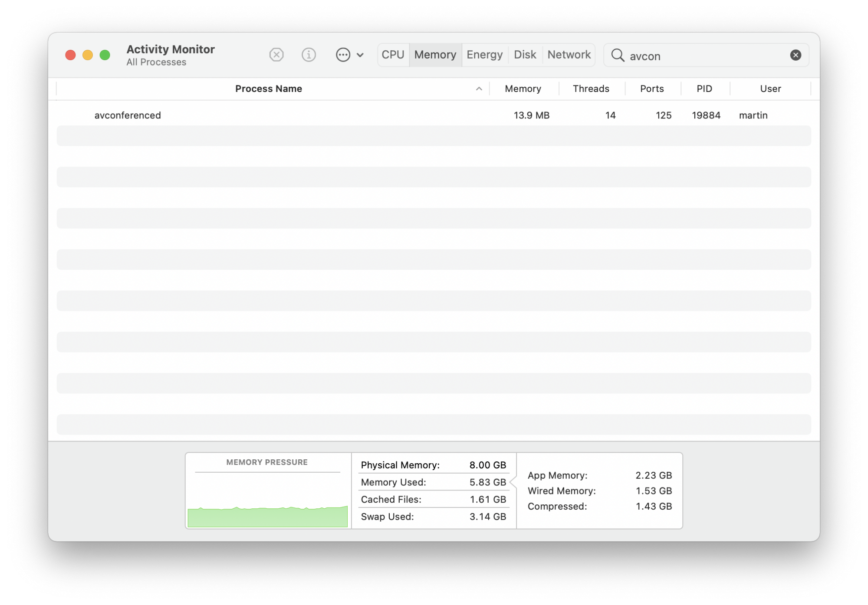The height and width of the screenshot is (605, 868).
Task: Sort by Threads column header
Action: click(x=591, y=88)
